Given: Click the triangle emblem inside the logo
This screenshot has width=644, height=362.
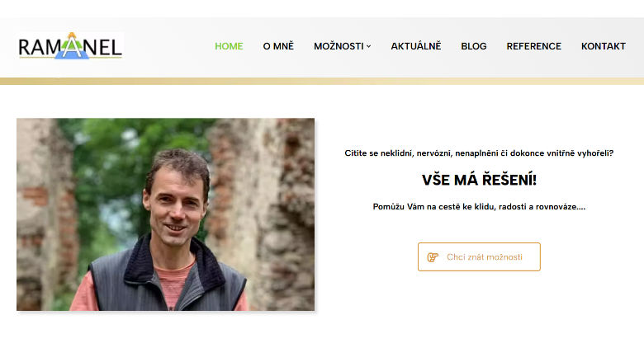Looking at the screenshot, I should [73, 46].
